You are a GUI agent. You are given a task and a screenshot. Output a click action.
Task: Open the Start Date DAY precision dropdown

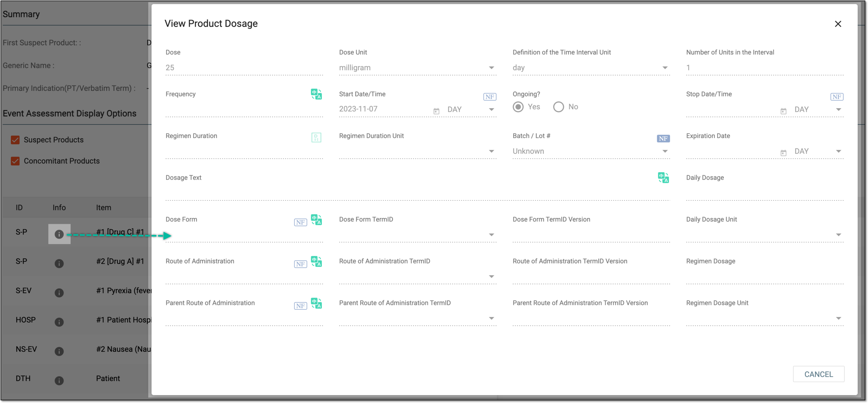click(471, 110)
